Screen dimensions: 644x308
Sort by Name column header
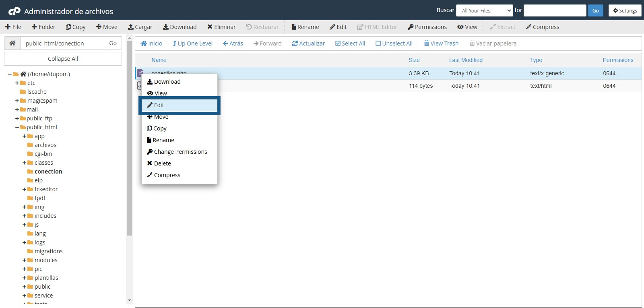click(x=159, y=60)
